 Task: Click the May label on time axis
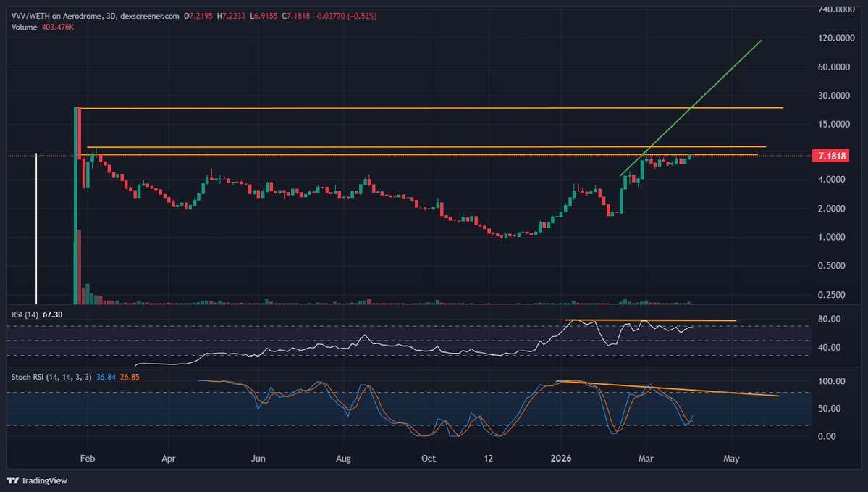tap(731, 459)
